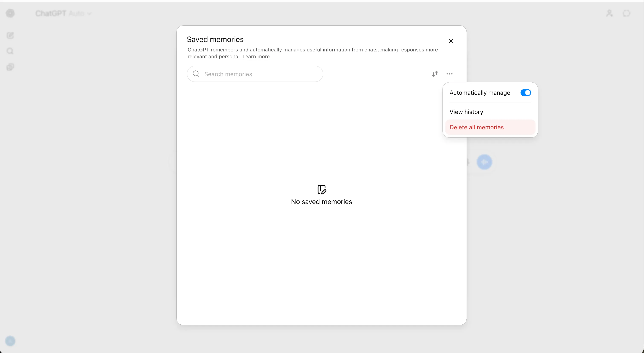Click the blue voice mode button

(484, 162)
